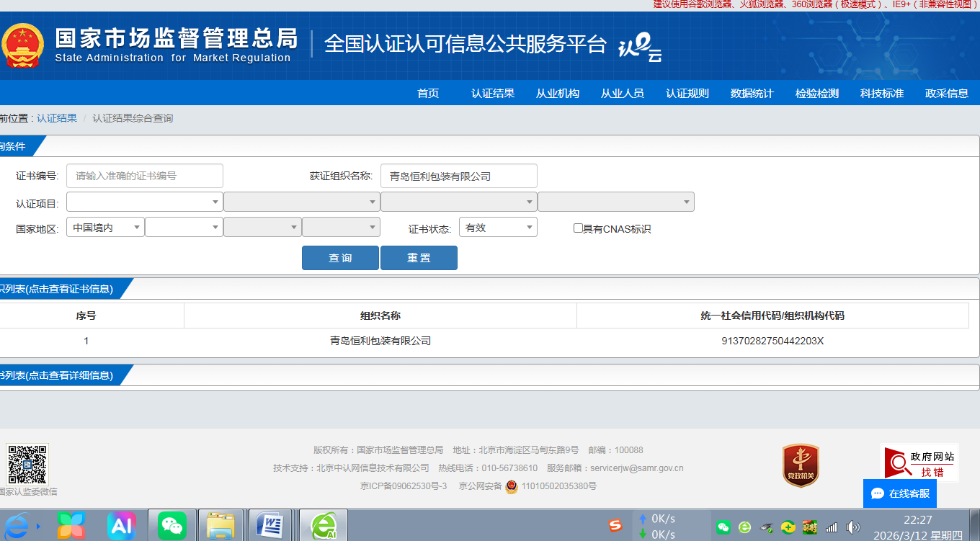980x541 pixels.
Task: Open the tray clock showing 22:27
Action: click(x=918, y=527)
